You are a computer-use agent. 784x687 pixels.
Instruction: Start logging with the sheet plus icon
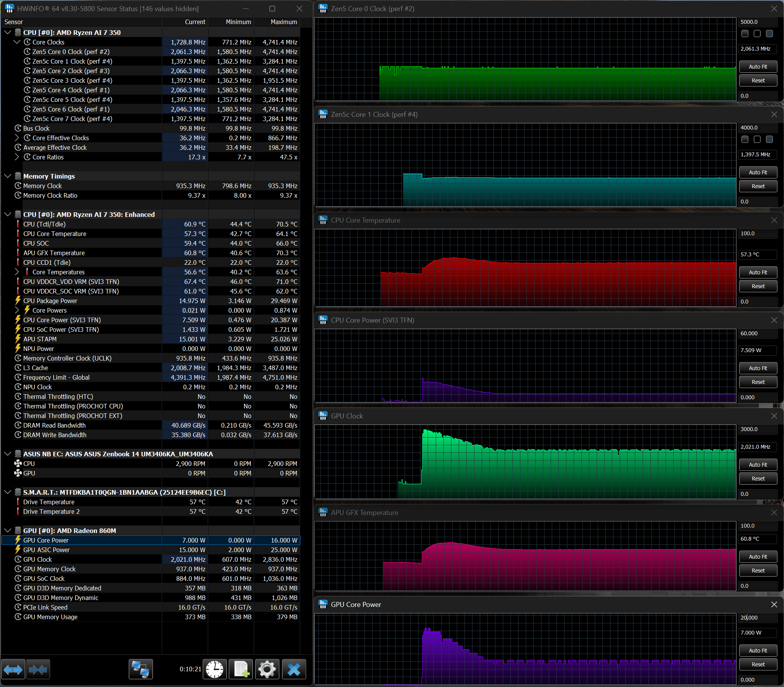241,669
